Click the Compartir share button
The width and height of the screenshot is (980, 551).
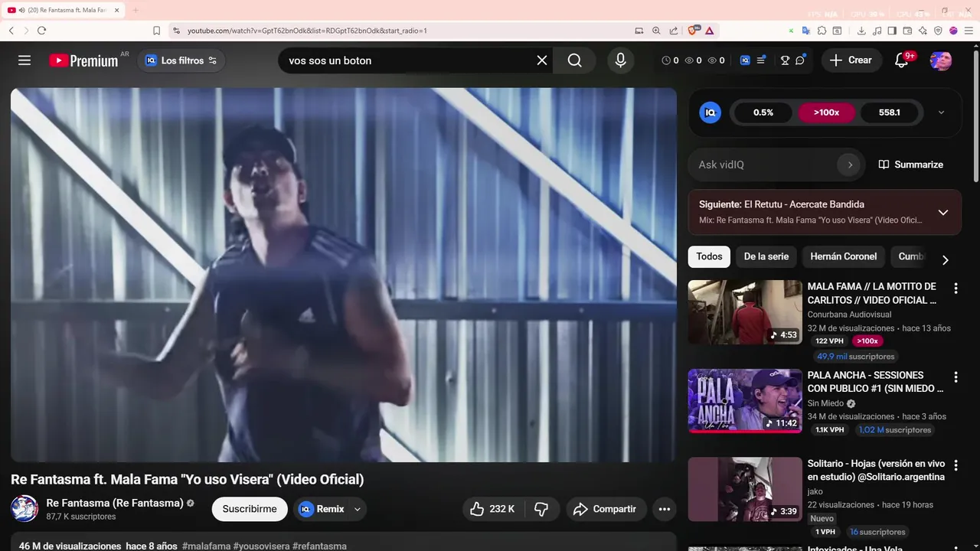(605, 509)
